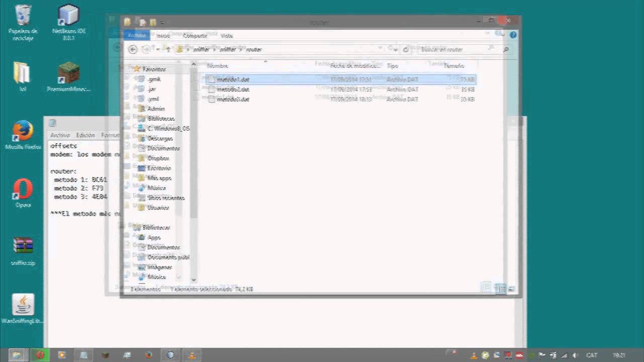The image size is (644, 362).
Task: Open Escritorio in the navigation pane
Action: pyautogui.click(x=158, y=168)
